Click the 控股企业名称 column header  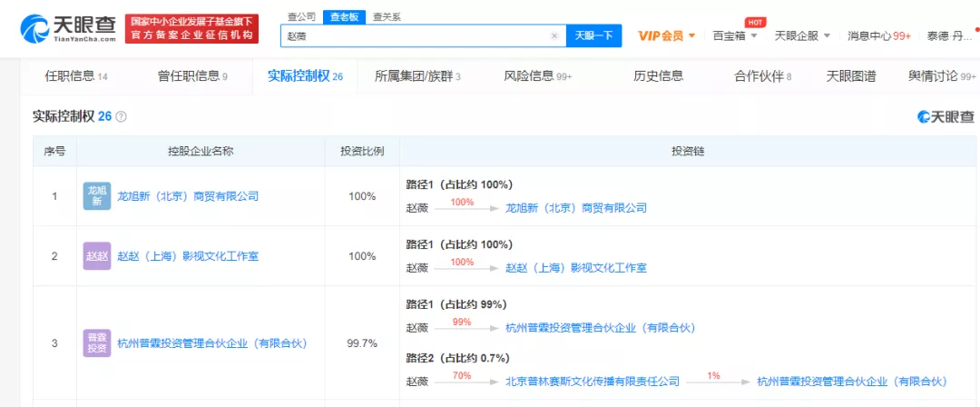(201, 151)
